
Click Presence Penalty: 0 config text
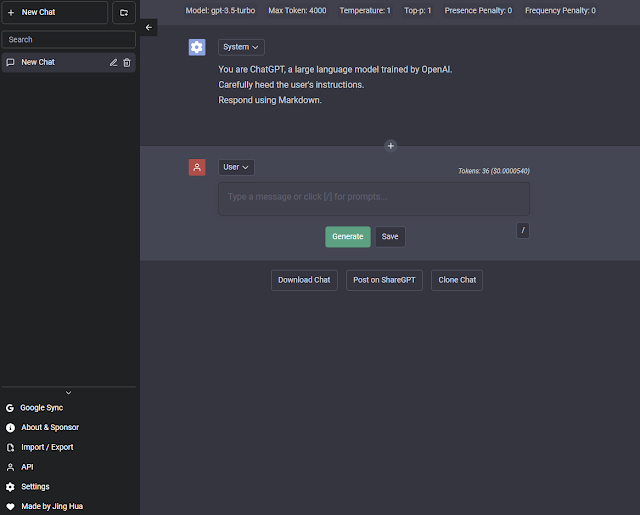(x=478, y=11)
